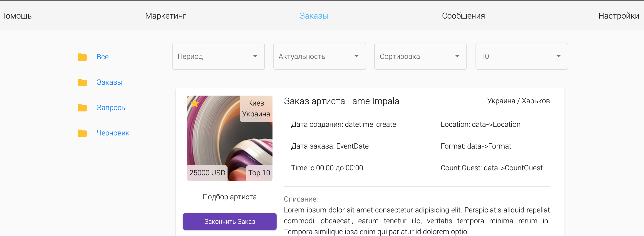Click the Закончить Заказ button

[x=230, y=221]
